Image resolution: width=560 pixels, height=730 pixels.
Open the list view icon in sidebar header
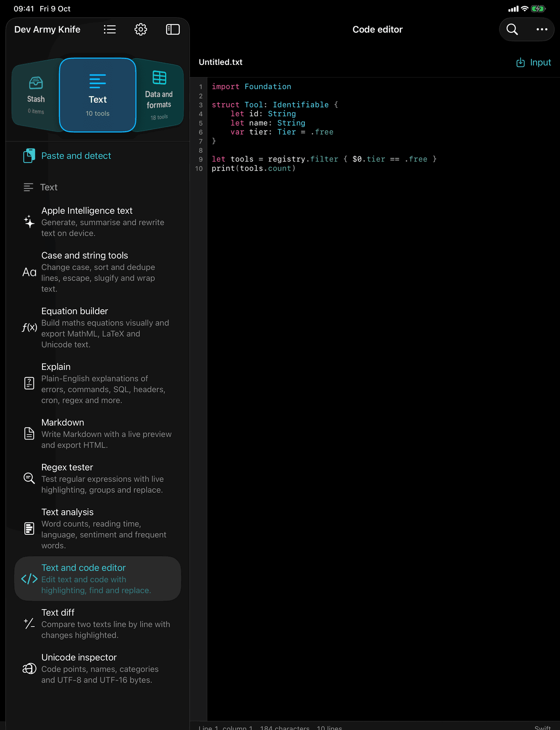tap(110, 29)
